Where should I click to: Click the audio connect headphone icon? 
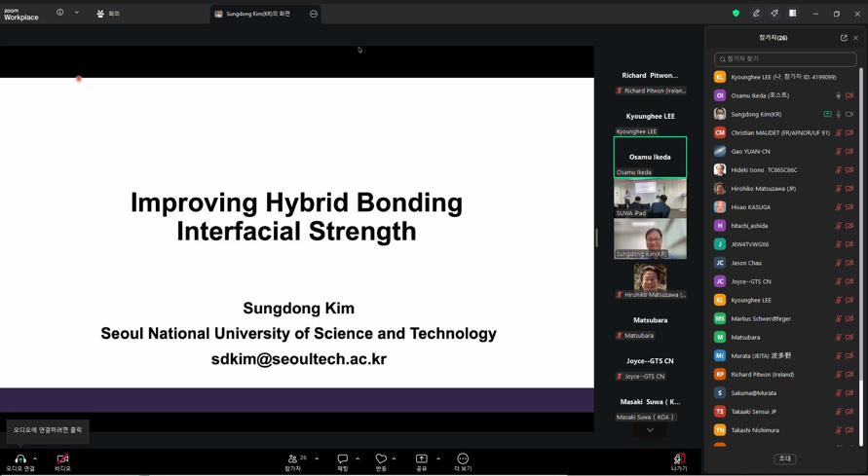pyautogui.click(x=20, y=458)
